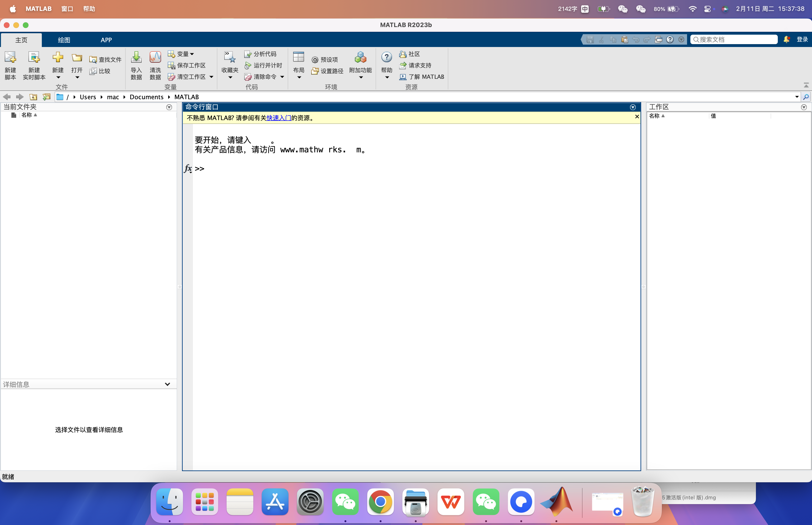The height and width of the screenshot is (525, 812).
Task: Expand the New dropdown arrow
Action: pyautogui.click(x=58, y=77)
